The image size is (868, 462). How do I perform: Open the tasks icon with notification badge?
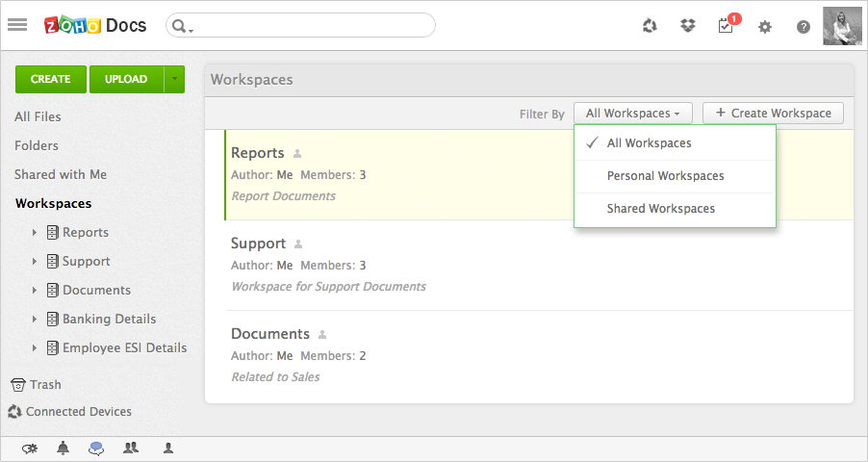[x=727, y=26]
